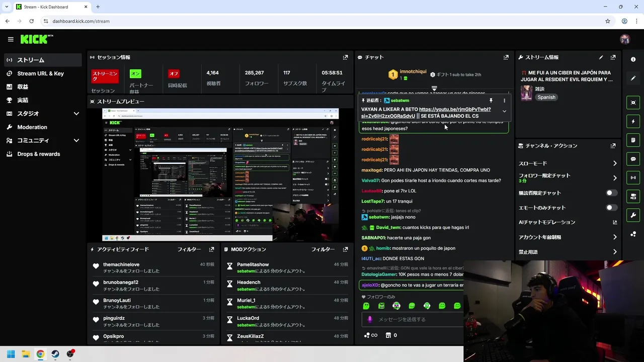
Task: Pop out the チャット panel
Action: click(x=506, y=57)
